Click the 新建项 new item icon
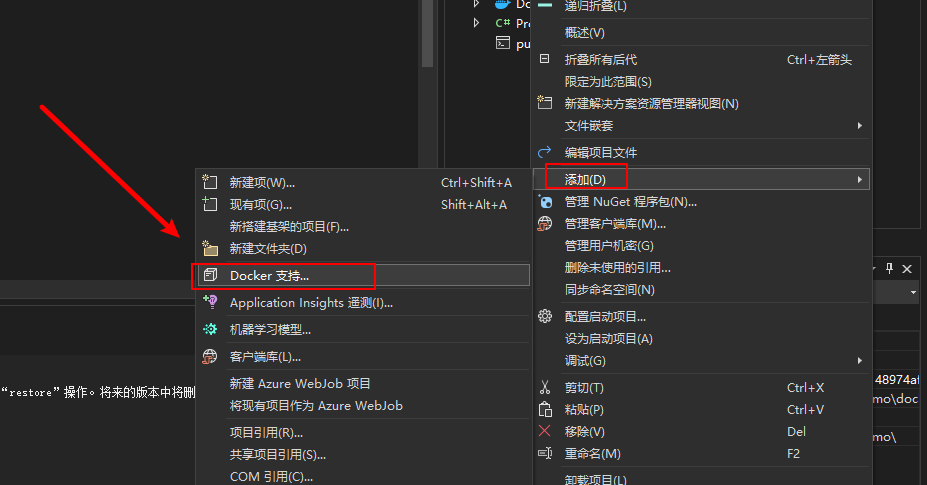 point(210,182)
